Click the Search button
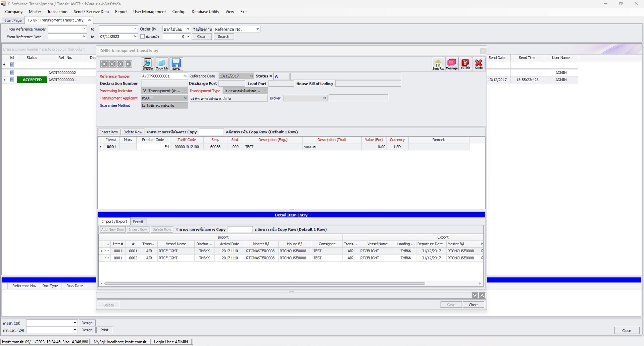Image resolution: width=644 pixels, height=346 pixels. (224, 37)
